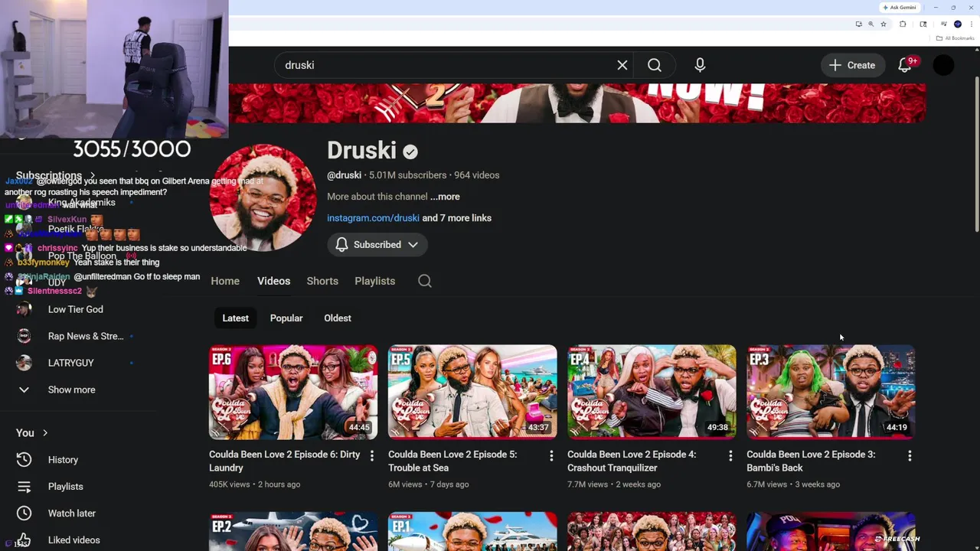Click title 'Coulda Been Love 2 Episode 5: Trouble at Sea'
The width and height of the screenshot is (980, 551).
click(x=452, y=461)
